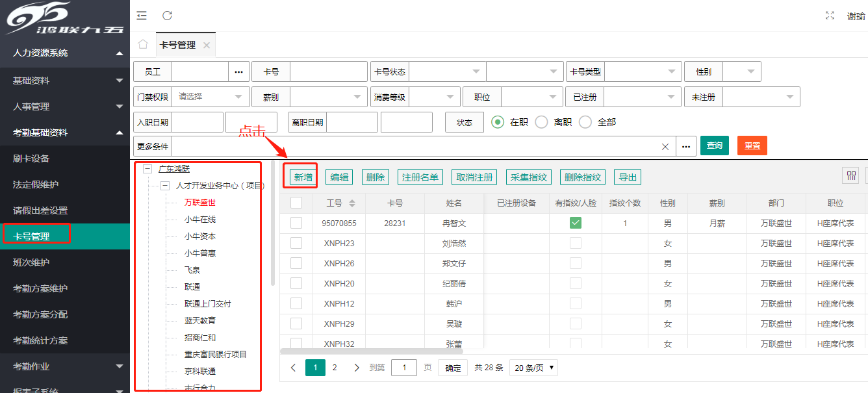This screenshot has height=393, width=868.
Task: Select the 离职 radio button
Action: pyautogui.click(x=541, y=122)
